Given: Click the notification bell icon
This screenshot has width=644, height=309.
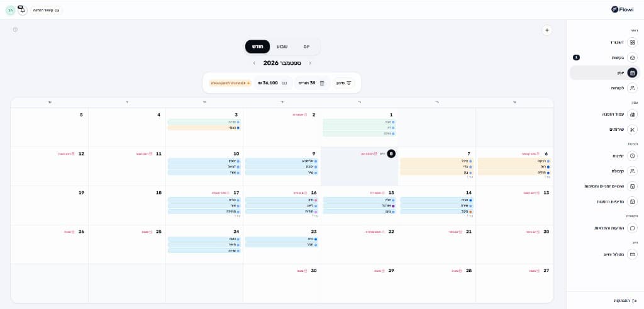Looking at the screenshot, I should tap(22, 10).
